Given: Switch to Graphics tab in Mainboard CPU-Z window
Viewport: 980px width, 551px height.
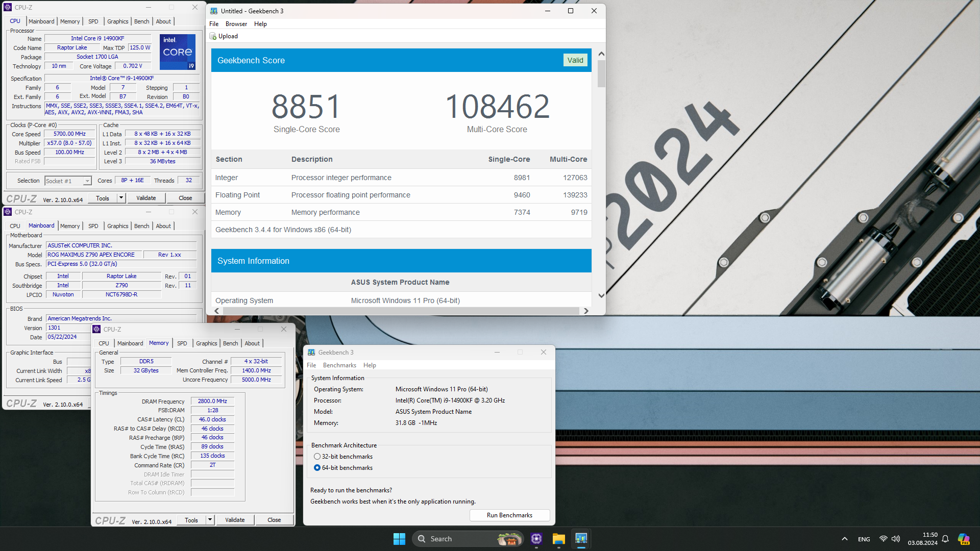Looking at the screenshot, I should pyautogui.click(x=118, y=226).
